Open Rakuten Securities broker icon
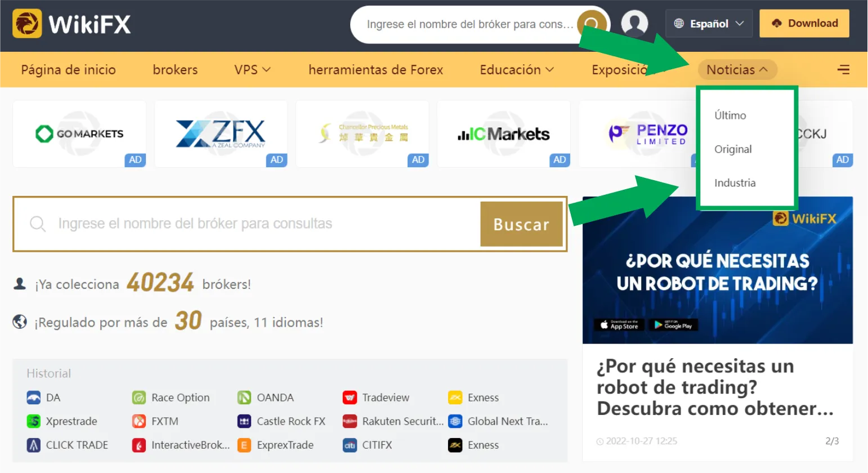 (350, 421)
